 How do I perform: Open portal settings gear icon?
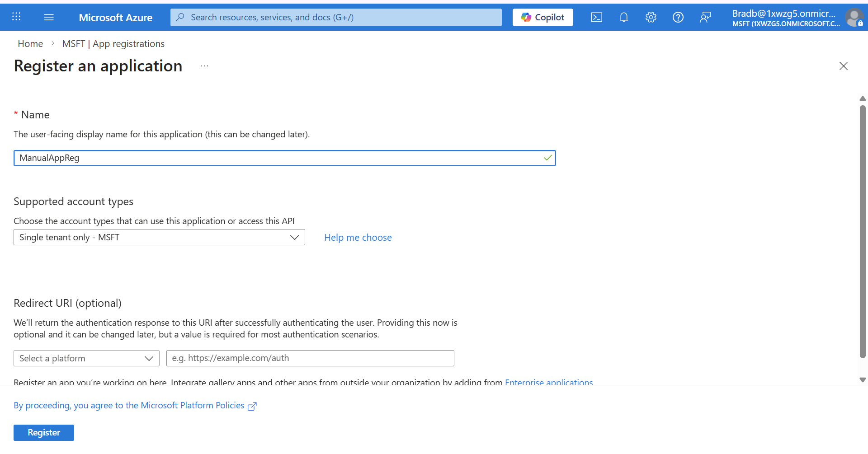651,17
